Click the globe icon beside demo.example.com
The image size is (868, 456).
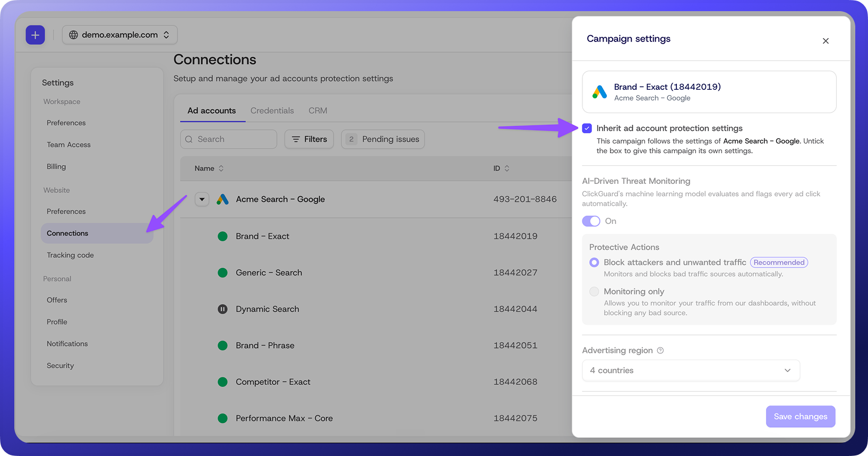(73, 35)
